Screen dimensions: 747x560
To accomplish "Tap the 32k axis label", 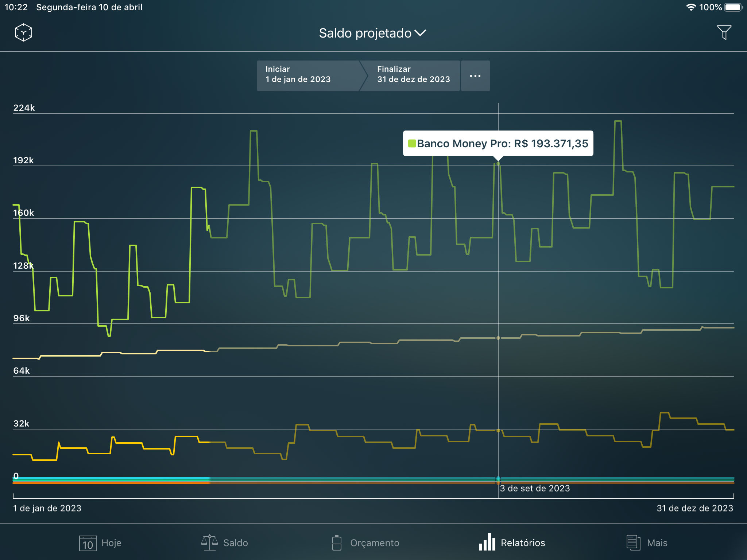I will click(21, 424).
